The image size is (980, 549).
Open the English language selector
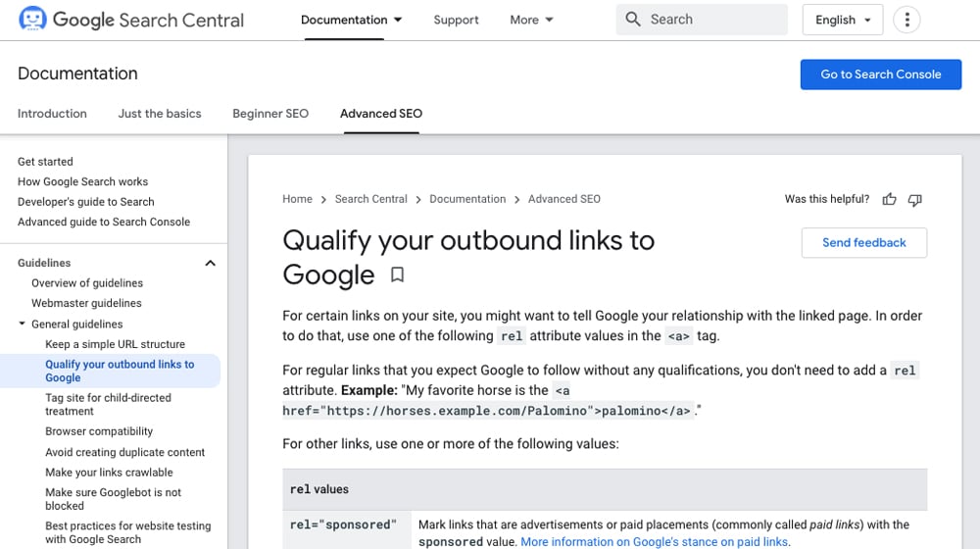click(x=843, y=20)
